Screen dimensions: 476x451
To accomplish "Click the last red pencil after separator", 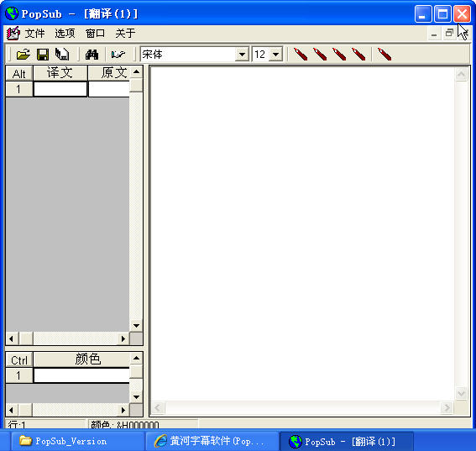I will 384,54.
